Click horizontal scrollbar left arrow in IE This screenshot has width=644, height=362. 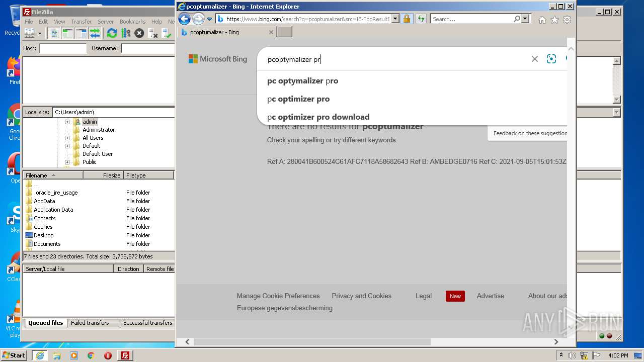[187, 342]
